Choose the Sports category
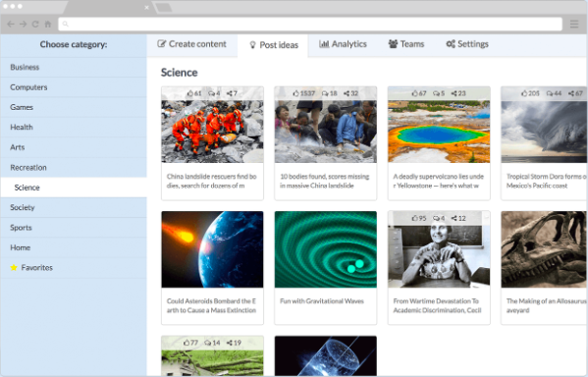Image resolution: width=588 pixels, height=377 pixels. coord(74,228)
